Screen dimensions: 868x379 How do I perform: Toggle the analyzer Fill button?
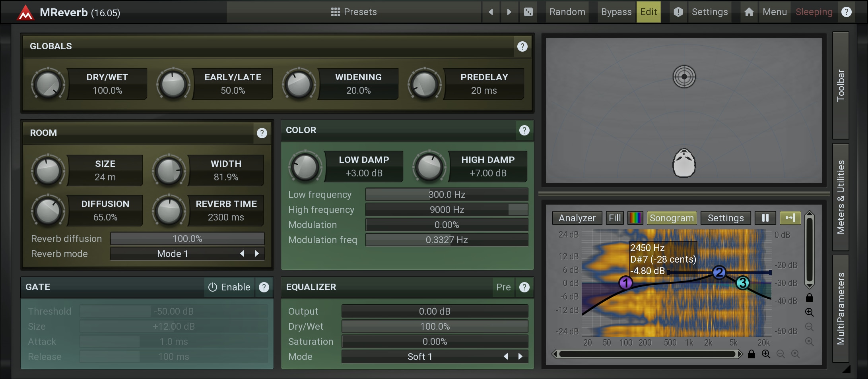coord(615,218)
